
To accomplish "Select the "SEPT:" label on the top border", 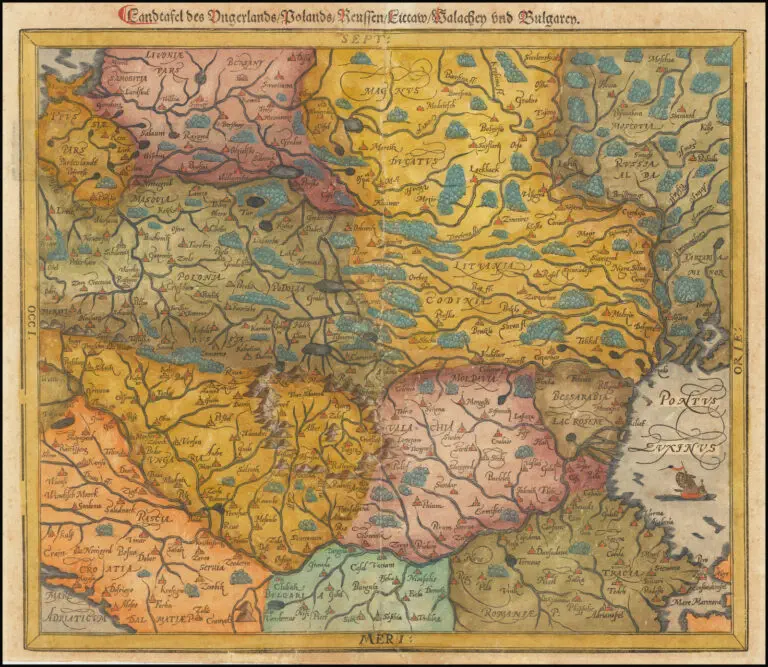I will pos(365,38).
